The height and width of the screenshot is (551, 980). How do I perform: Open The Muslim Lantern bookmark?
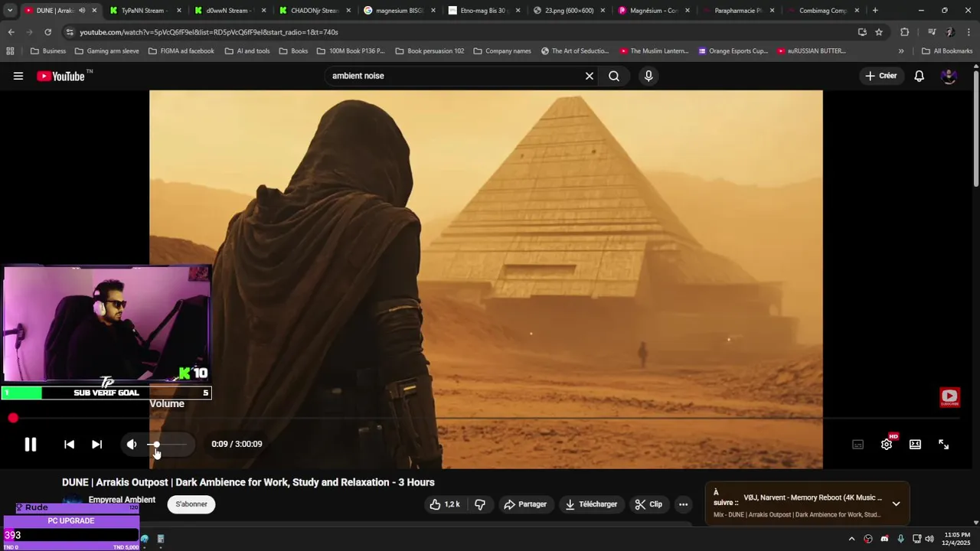point(654,51)
